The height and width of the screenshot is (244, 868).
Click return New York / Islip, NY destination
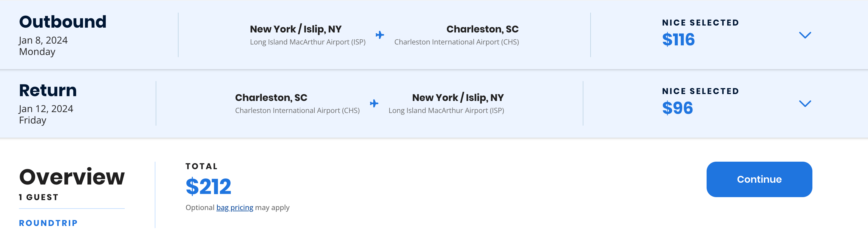(x=457, y=98)
